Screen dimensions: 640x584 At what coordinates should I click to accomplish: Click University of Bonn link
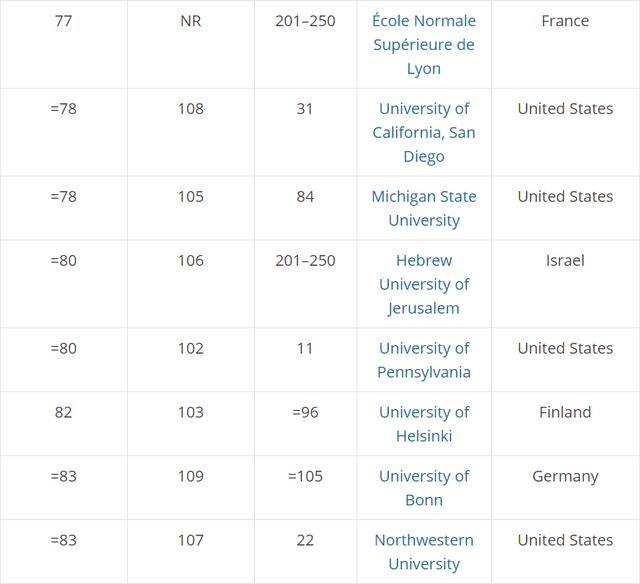(424, 488)
